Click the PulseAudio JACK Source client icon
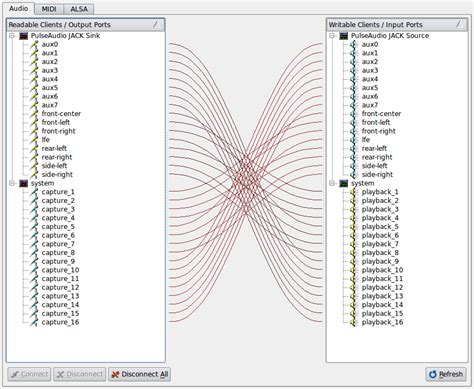The image size is (474, 389). (343, 36)
